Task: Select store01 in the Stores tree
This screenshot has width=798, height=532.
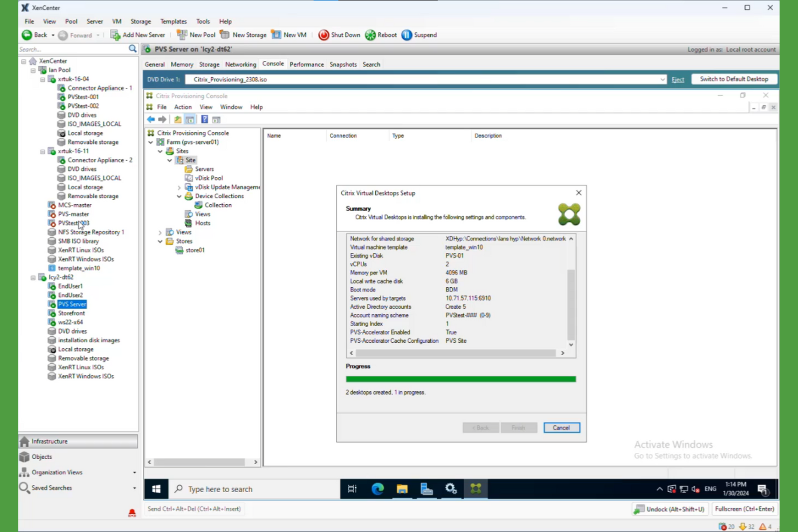Action: tap(195, 251)
